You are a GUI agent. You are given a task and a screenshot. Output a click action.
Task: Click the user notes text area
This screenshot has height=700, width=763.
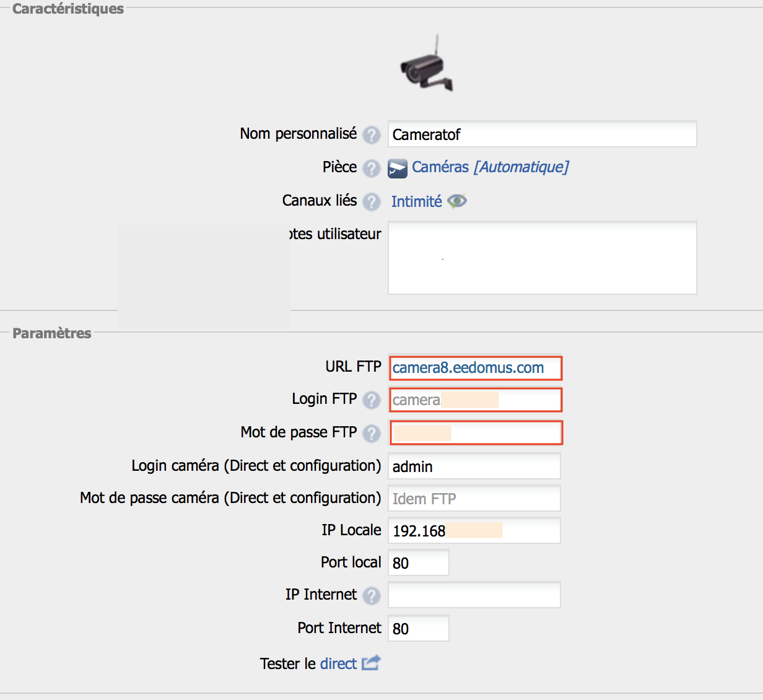[x=542, y=258]
